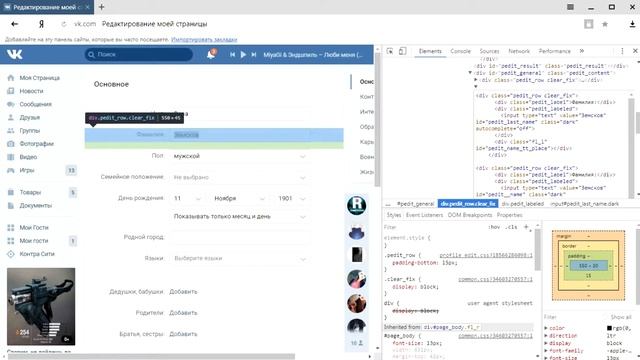The width and height of the screenshot is (640, 360).
Task: Switch to the Performance DevTools tab
Action: [x=554, y=51]
